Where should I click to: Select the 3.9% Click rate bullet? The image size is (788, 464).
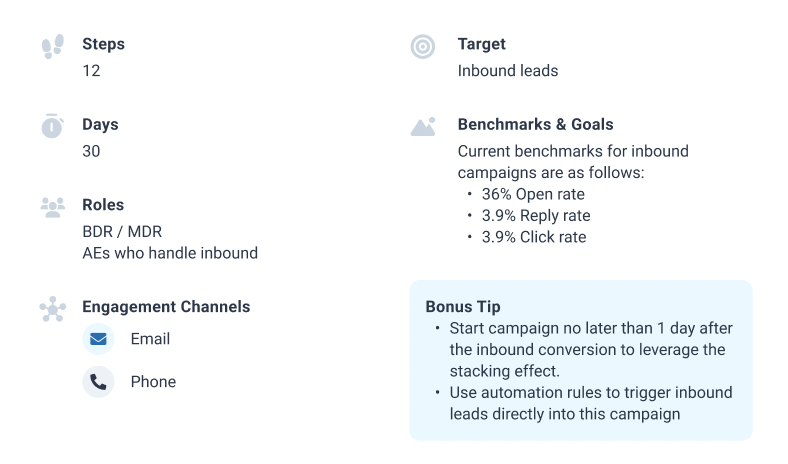coord(534,237)
